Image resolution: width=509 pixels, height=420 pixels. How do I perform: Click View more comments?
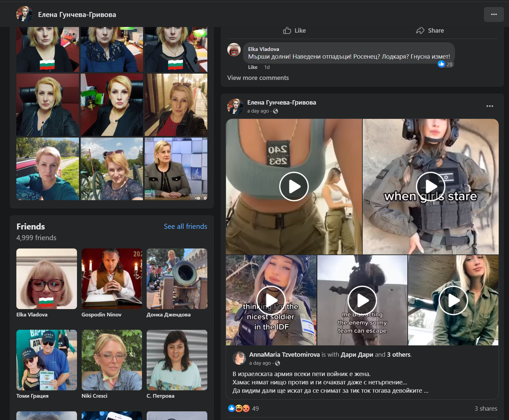point(258,78)
